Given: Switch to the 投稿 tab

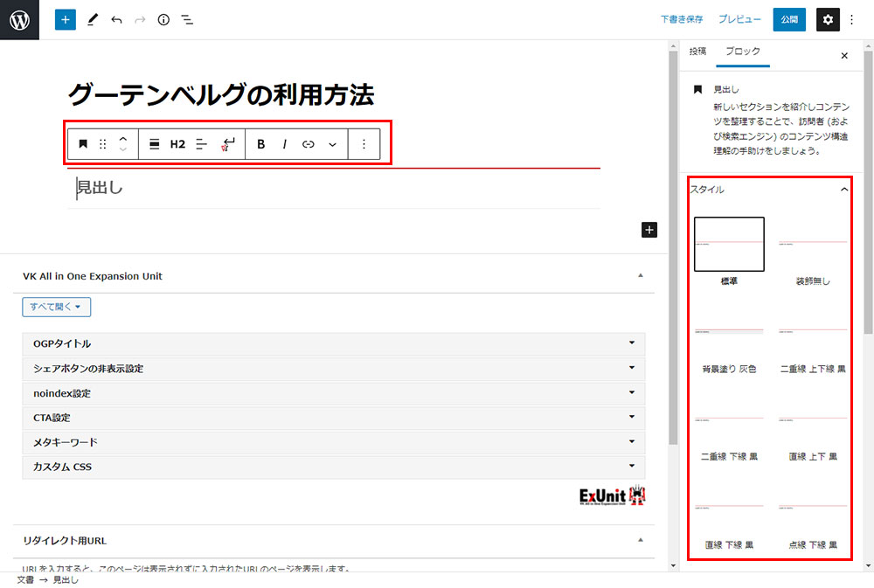Looking at the screenshot, I should [x=697, y=52].
